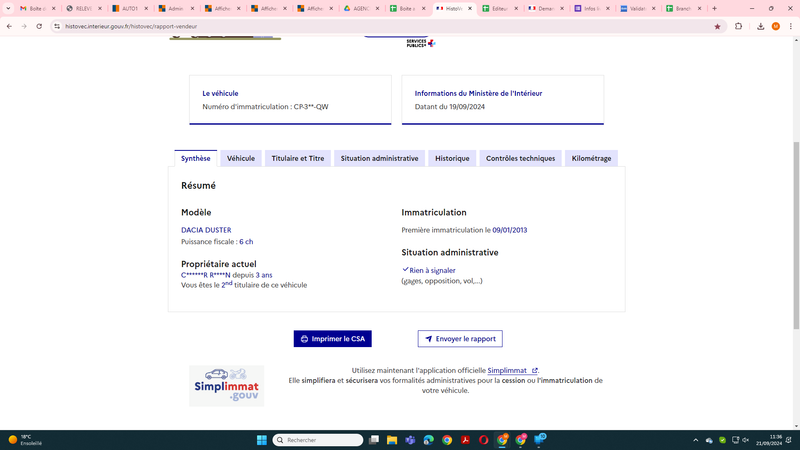Open site information icon in address bar
This screenshot has height=450, width=800.
tap(57, 27)
